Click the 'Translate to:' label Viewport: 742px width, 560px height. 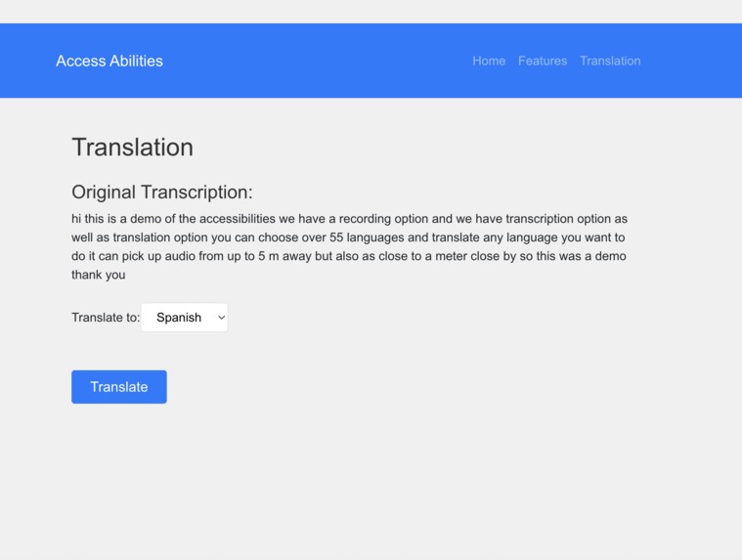click(x=106, y=318)
